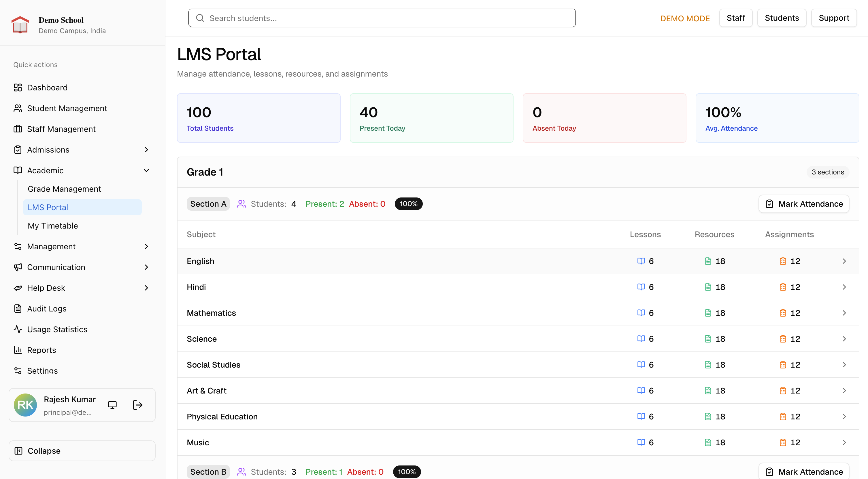
Task: Select My Timetable menu item
Action: [x=53, y=226]
